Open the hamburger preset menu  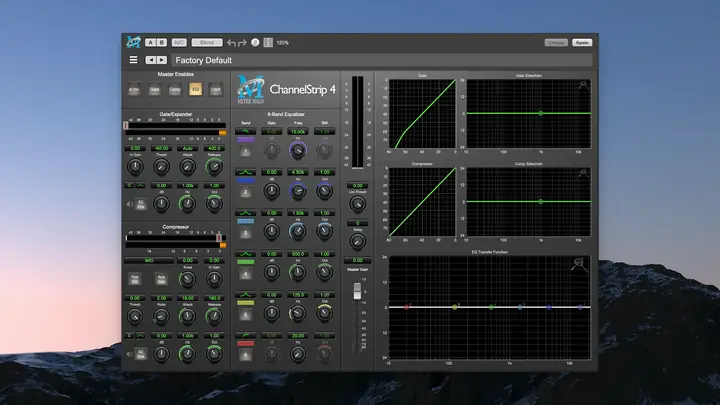point(133,60)
